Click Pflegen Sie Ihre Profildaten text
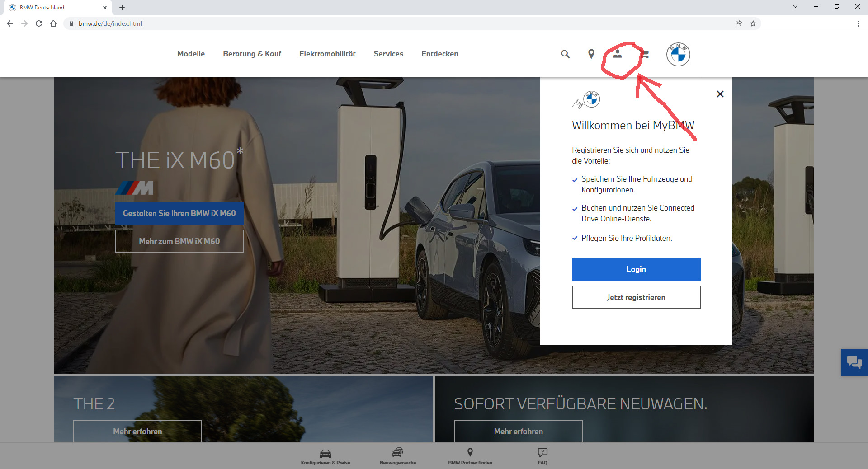 (627, 238)
